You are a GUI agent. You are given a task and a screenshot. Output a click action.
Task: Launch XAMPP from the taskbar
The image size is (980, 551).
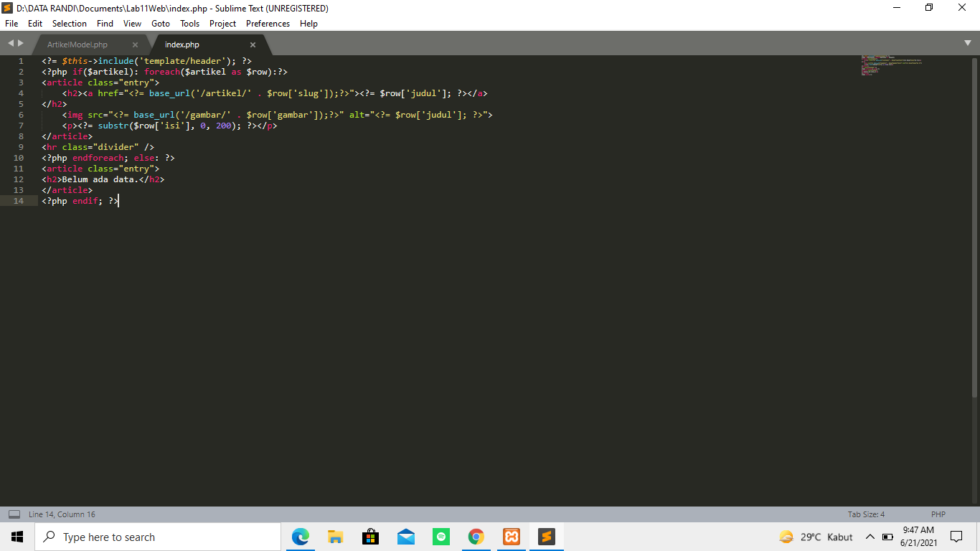[511, 537]
